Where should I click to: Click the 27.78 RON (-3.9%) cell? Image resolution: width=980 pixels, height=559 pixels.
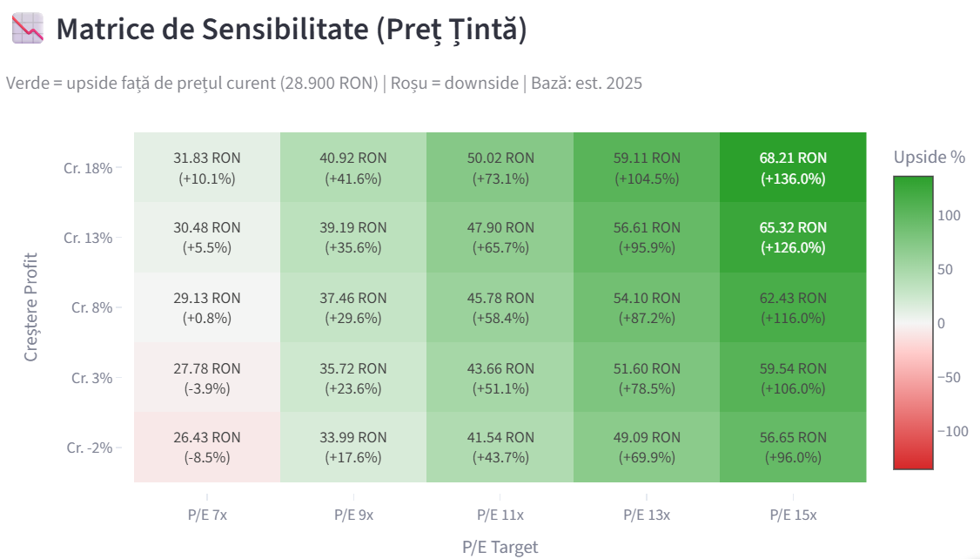pos(207,378)
